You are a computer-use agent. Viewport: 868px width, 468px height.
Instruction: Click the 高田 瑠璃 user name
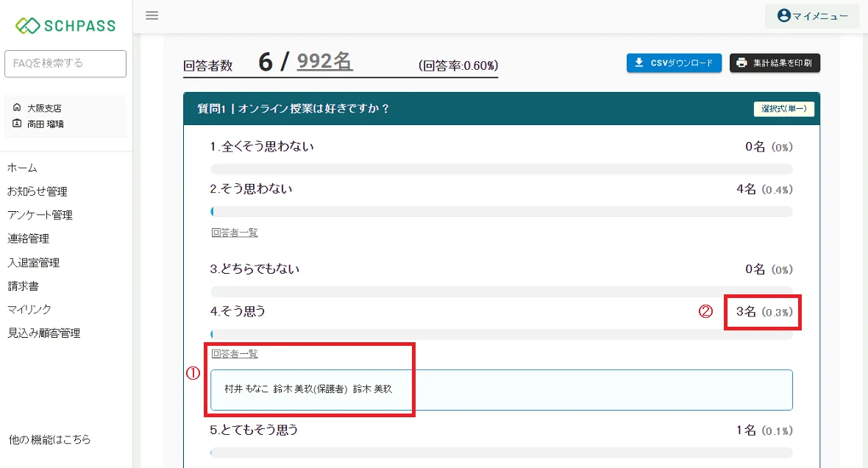(46, 124)
